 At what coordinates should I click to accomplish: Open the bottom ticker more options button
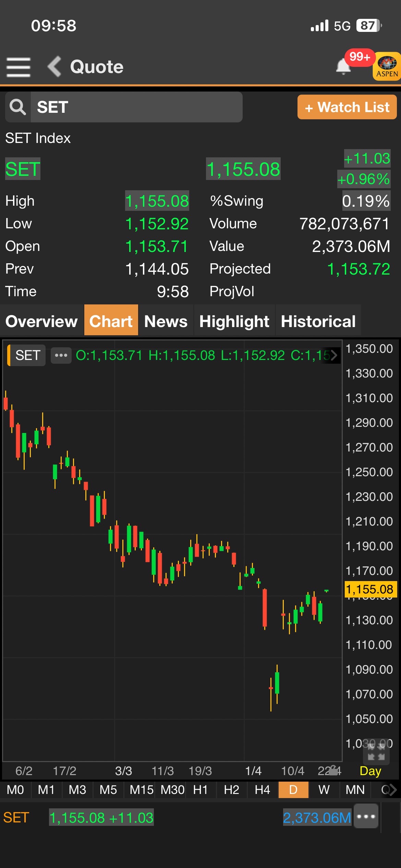366,816
